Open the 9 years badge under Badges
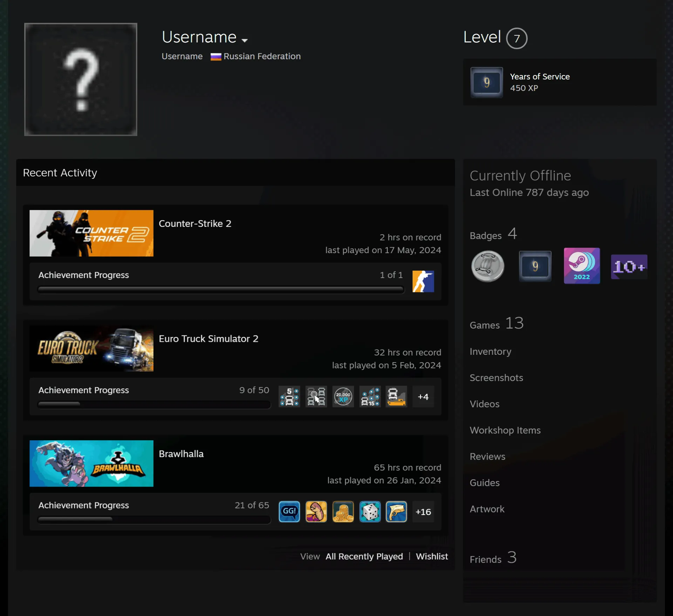The image size is (673, 616). 535,266
